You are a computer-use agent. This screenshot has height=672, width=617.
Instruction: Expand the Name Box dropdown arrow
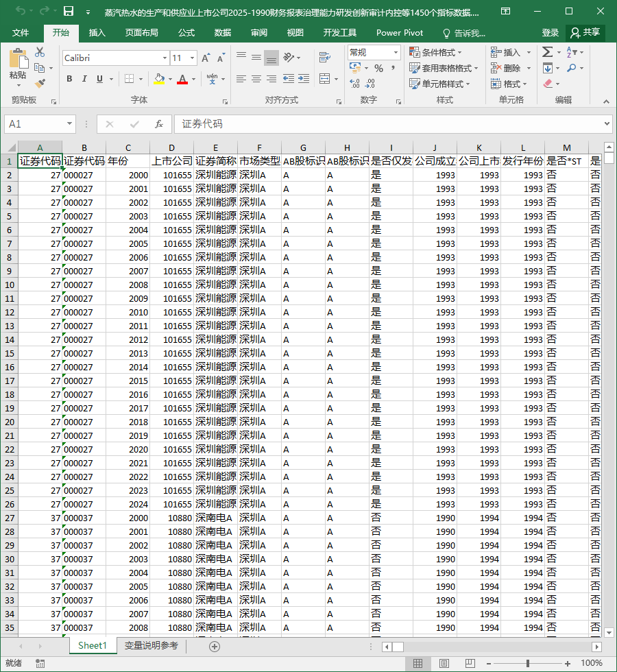(69, 124)
